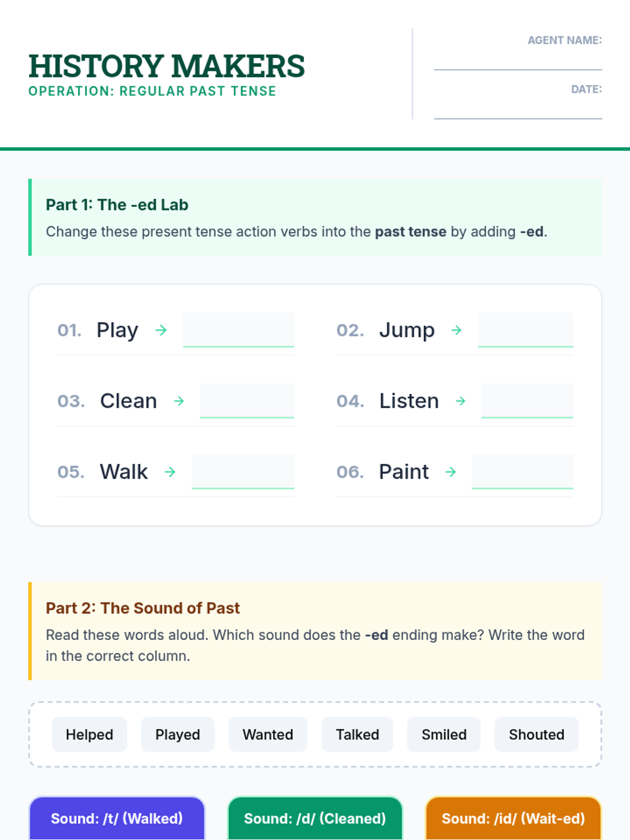This screenshot has height=840, width=630.
Task: Click the green /d/ sound column header
Action: [x=315, y=818]
